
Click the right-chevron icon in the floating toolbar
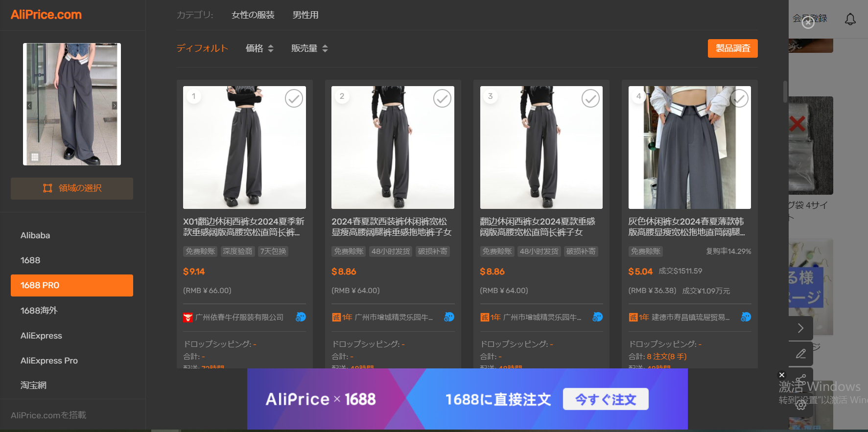click(800, 328)
